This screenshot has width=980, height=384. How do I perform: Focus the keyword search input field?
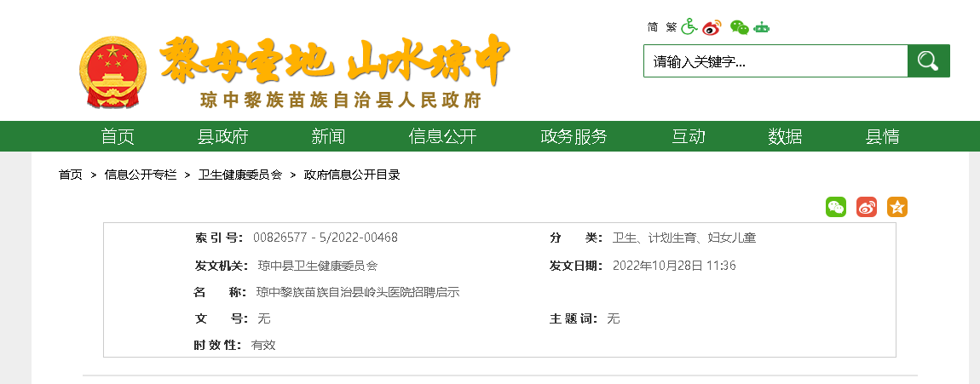click(x=775, y=60)
